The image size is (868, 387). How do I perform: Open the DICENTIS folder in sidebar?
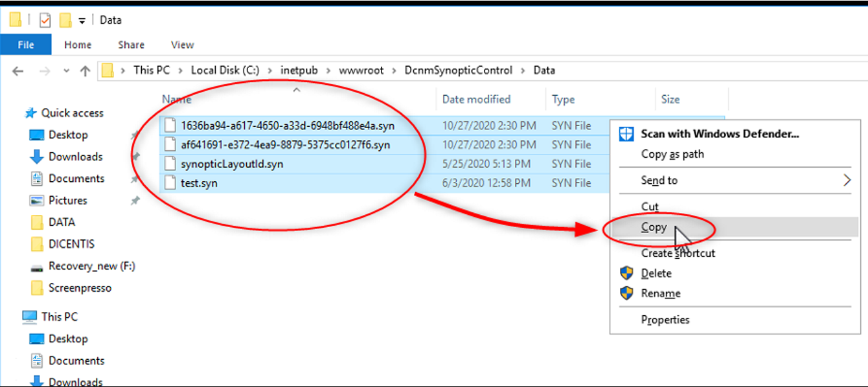point(71,244)
